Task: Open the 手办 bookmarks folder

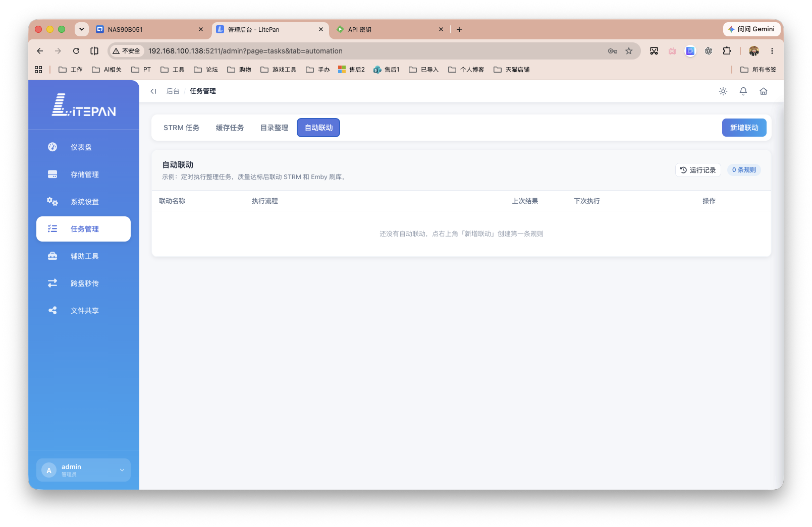Action: [318, 70]
